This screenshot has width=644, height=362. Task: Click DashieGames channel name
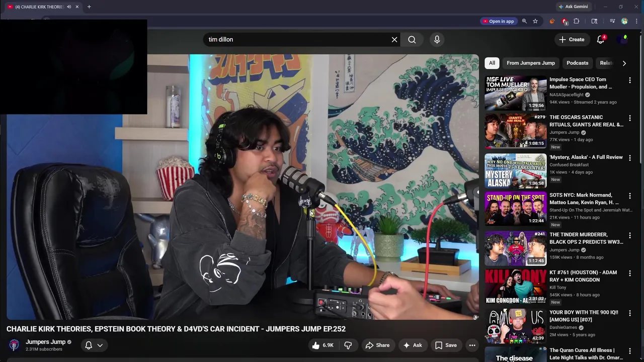coord(563,327)
